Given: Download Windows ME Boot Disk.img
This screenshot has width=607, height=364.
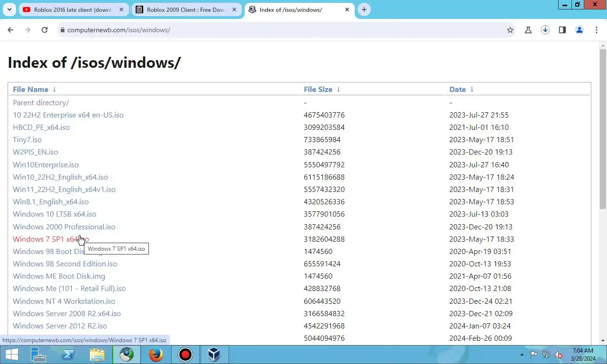Looking at the screenshot, I should pyautogui.click(x=59, y=276).
